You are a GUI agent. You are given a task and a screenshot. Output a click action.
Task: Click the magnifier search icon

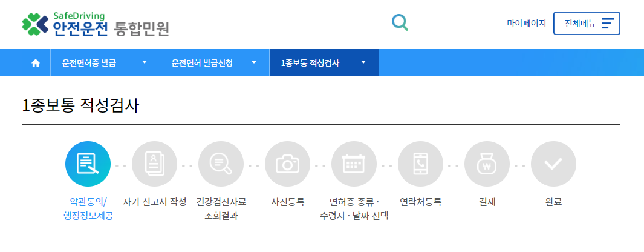click(x=400, y=22)
